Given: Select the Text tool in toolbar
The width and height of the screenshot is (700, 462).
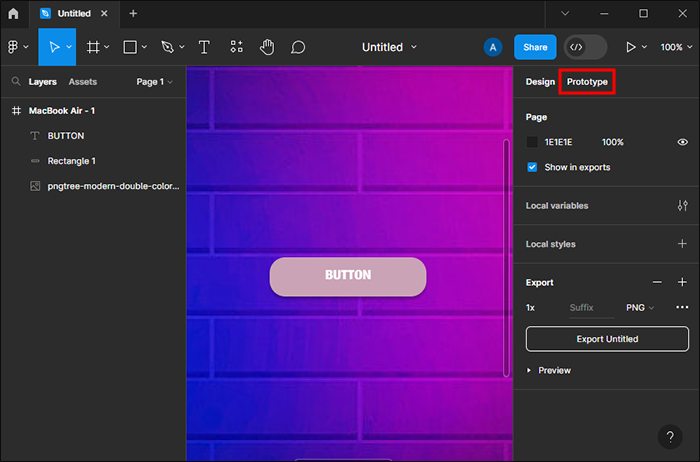Looking at the screenshot, I should pos(204,47).
